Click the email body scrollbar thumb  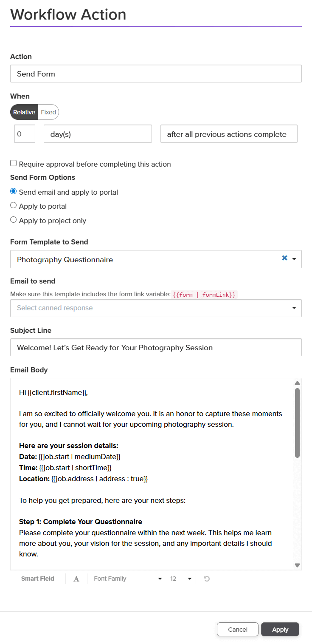coord(297,423)
